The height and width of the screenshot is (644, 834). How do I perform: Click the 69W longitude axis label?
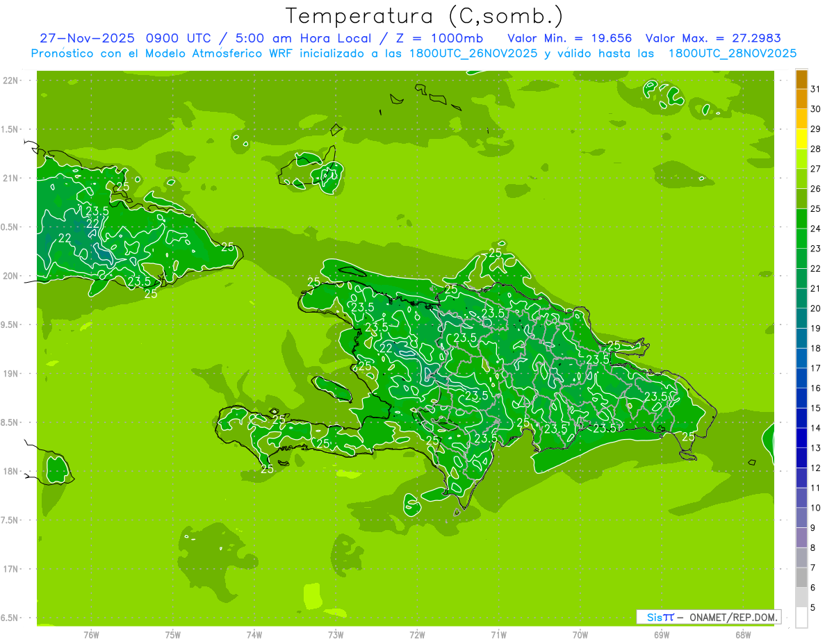point(662,635)
